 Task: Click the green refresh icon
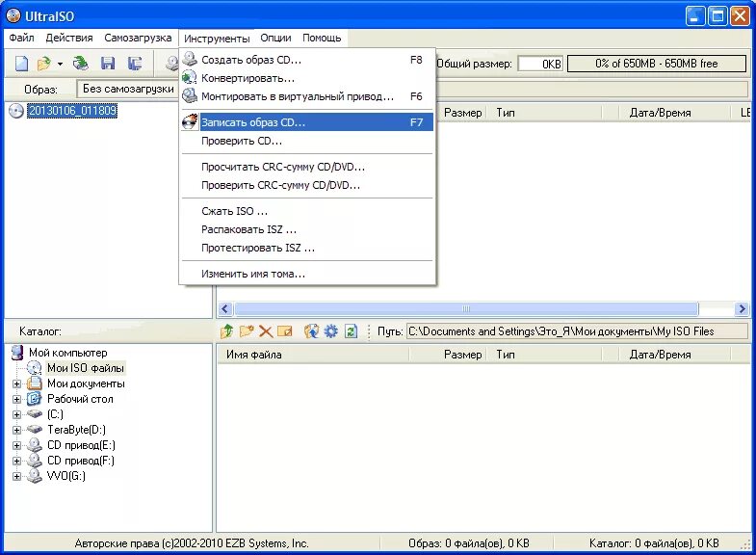[351, 331]
